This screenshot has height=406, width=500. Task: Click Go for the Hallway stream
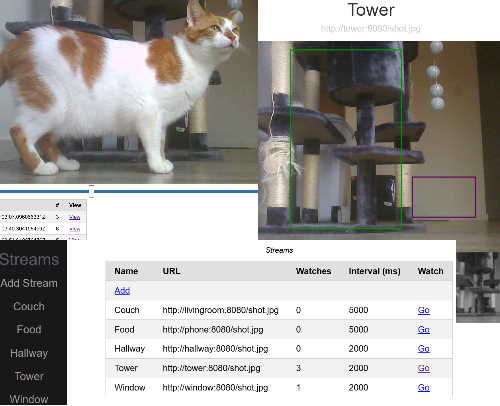[424, 349]
